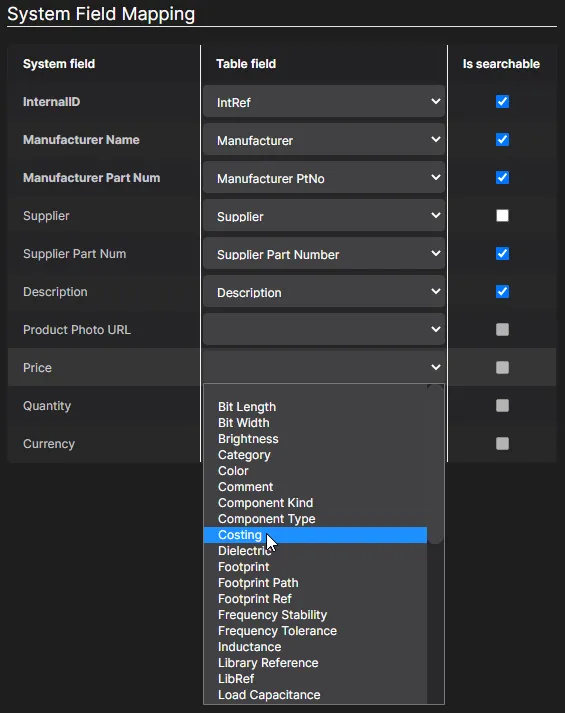
Task: Uncheck Manufacturer Name searchable checkbox
Action: (x=502, y=140)
